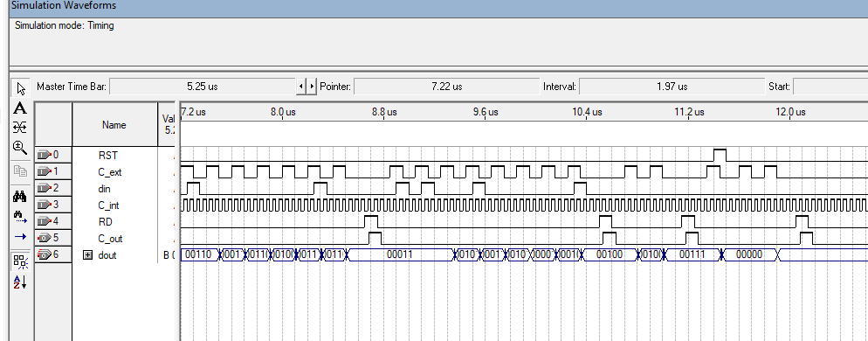
Task: Select the Text tool (letter A)
Action: click(x=20, y=108)
